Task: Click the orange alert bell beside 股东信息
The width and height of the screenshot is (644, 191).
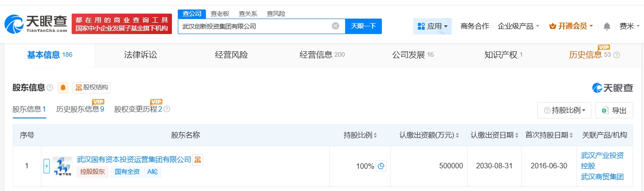Action: (x=63, y=88)
